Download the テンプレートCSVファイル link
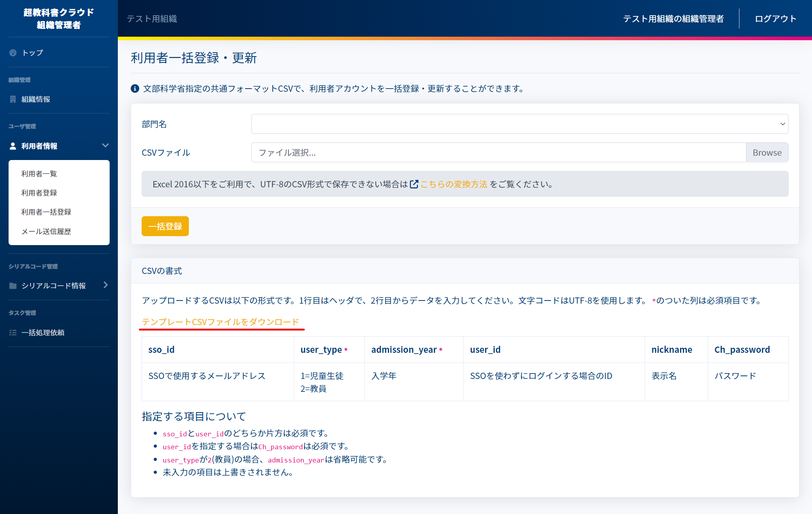The image size is (812, 514). pyautogui.click(x=220, y=322)
